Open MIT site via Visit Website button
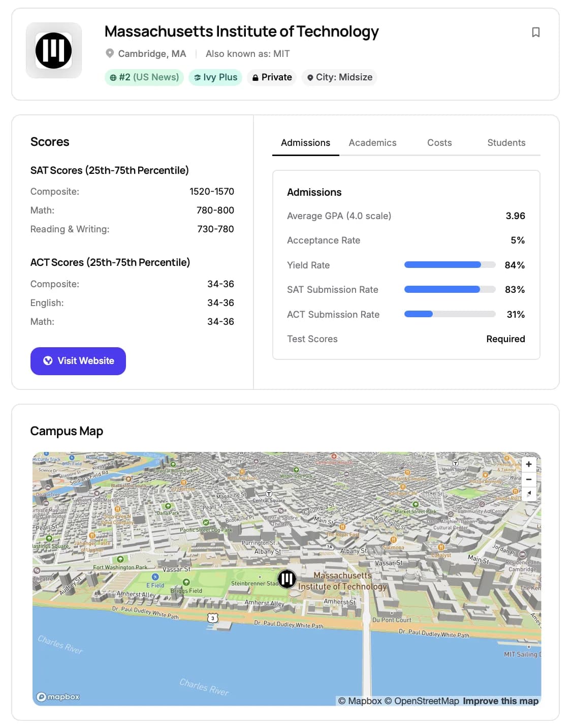Viewport: 573px width, 728px height. [78, 361]
